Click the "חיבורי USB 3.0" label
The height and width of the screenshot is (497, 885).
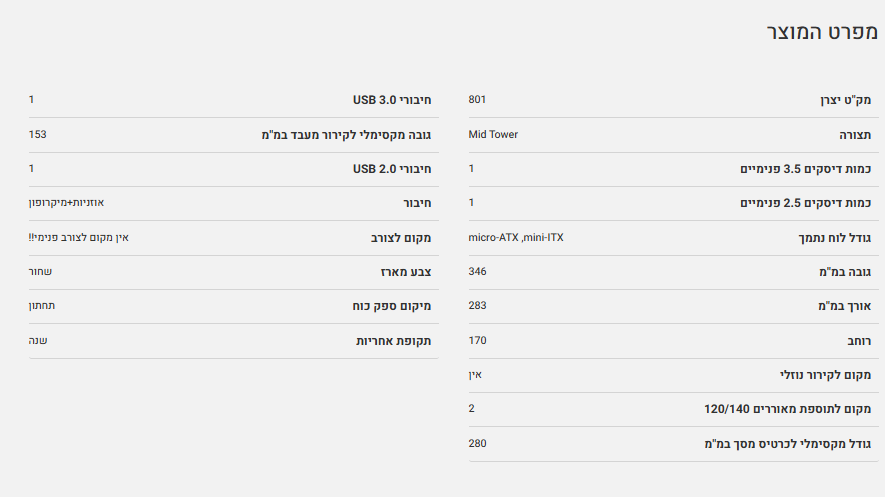coord(392,100)
